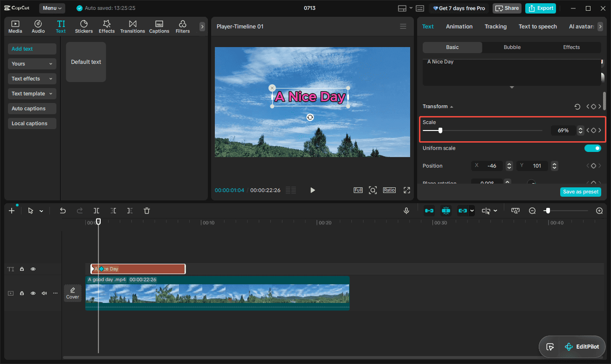This screenshot has height=364, width=611.
Task: Click the timeline zoom slider handle
Action: 548,211
